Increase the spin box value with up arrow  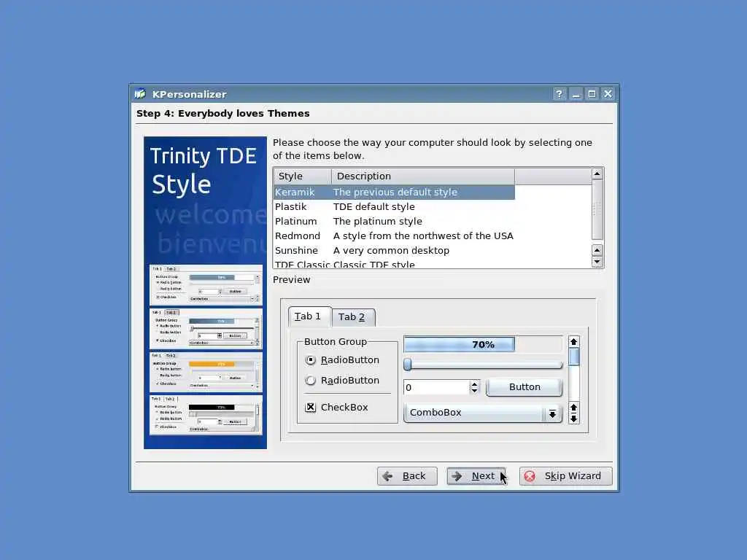point(474,384)
